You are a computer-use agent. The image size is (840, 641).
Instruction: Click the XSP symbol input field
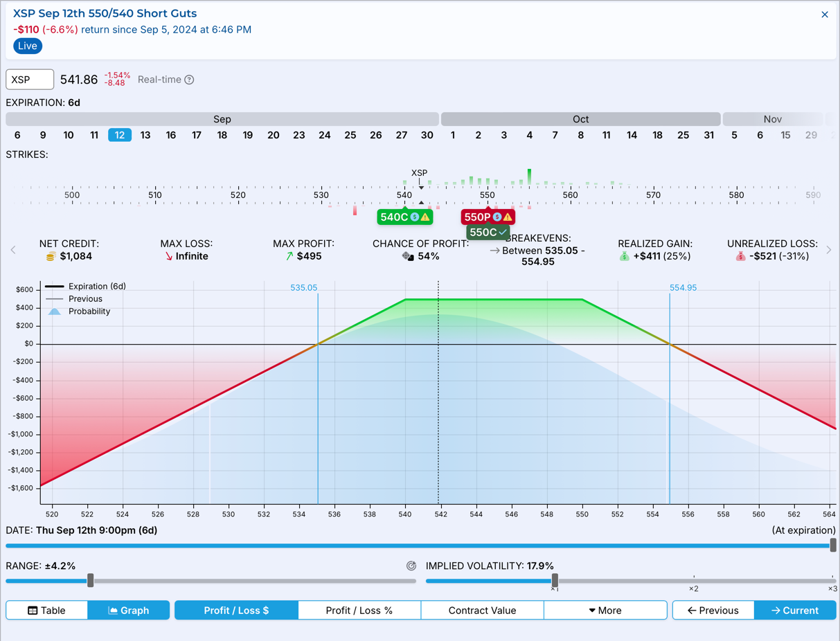point(30,80)
